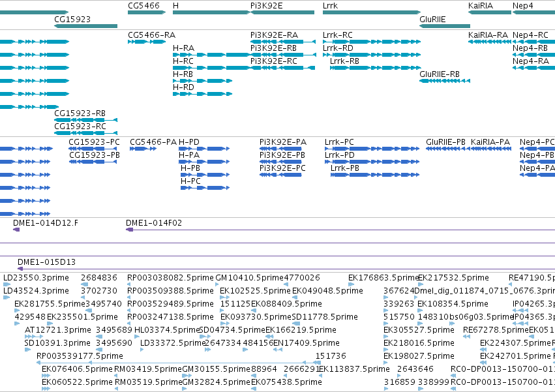Select the Lrrk-PC protein label
The width and height of the screenshot is (555, 392).
point(339,142)
